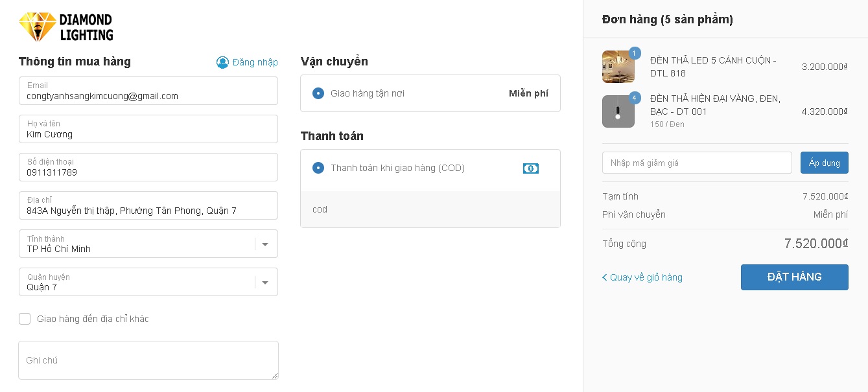The image size is (868, 392).
Task: Open the ĐÈN THẢ LED 5 CÁNH CUỘN thumbnail
Action: point(618,67)
